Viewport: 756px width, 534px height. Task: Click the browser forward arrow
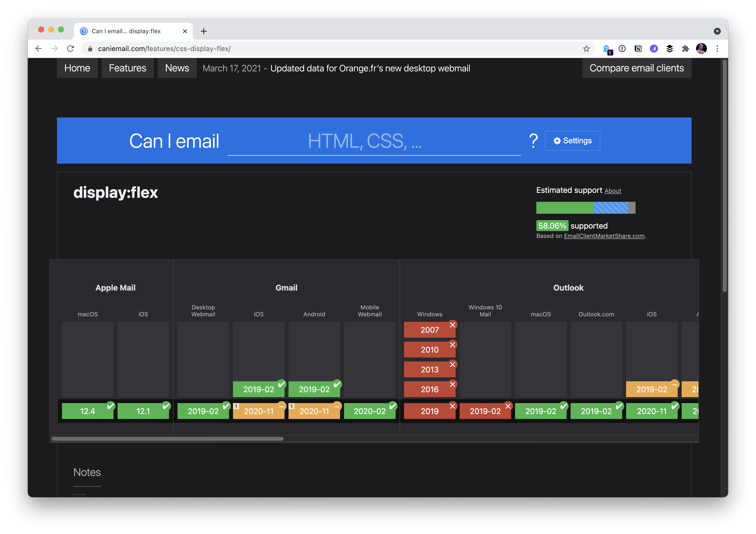(55, 49)
